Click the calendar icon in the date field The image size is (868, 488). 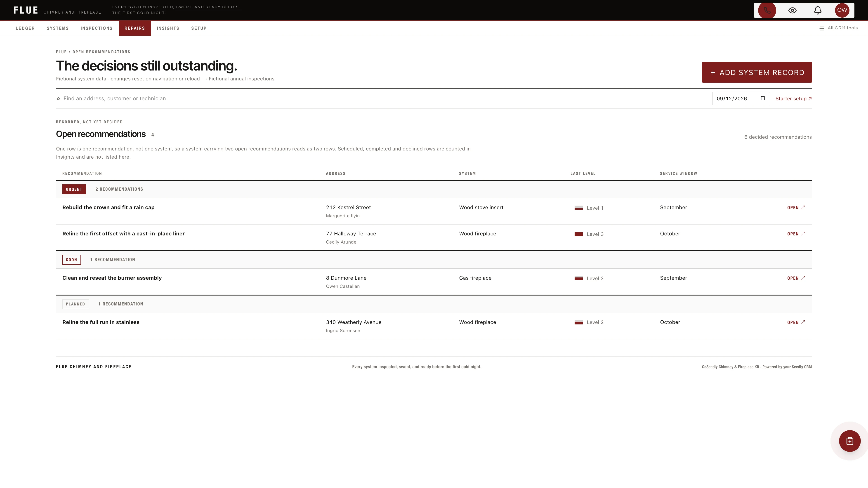[763, 98]
